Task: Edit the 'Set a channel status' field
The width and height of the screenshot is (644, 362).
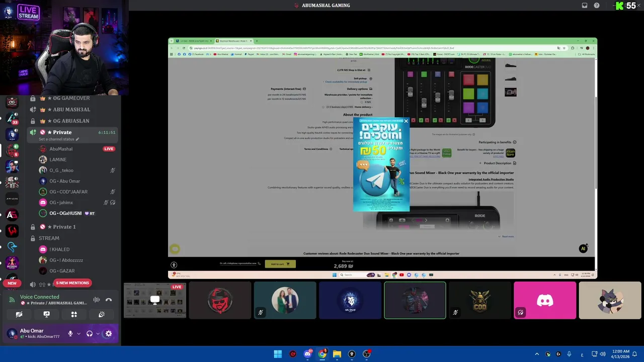Action: pos(59,139)
